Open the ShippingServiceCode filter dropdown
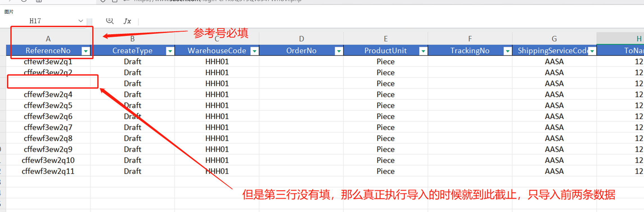This screenshot has width=644, height=212. click(x=592, y=51)
